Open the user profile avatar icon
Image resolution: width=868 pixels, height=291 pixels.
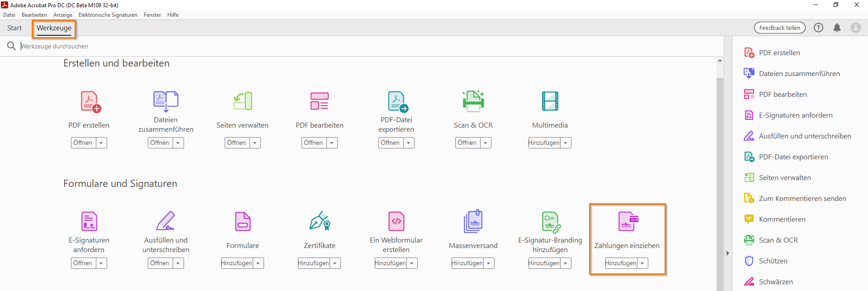(x=856, y=28)
